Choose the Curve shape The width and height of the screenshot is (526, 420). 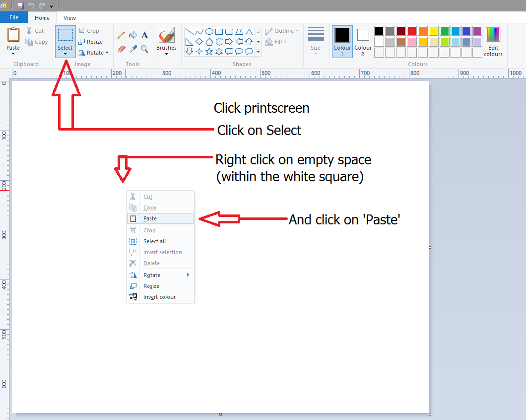click(x=199, y=32)
